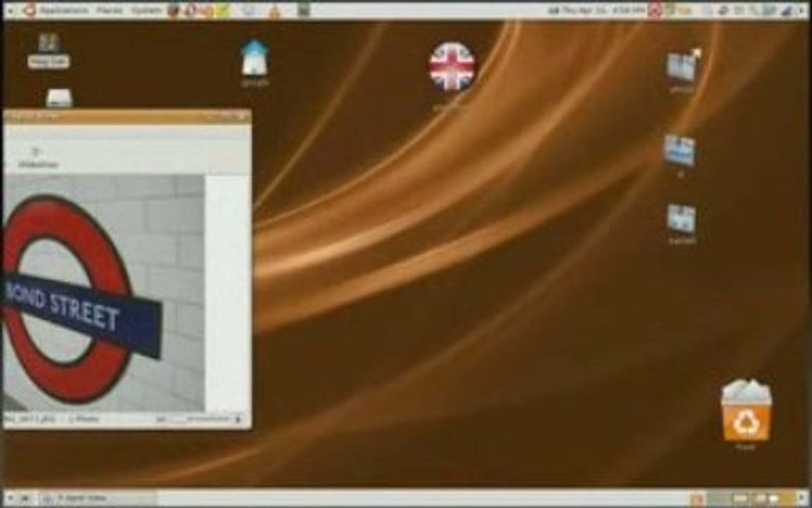Open the lowest picture folder on the right
The height and width of the screenshot is (508, 812).
682,219
